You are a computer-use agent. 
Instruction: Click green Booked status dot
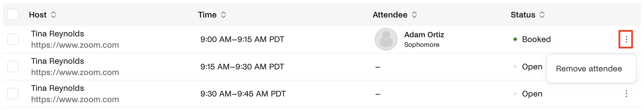pos(515,39)
